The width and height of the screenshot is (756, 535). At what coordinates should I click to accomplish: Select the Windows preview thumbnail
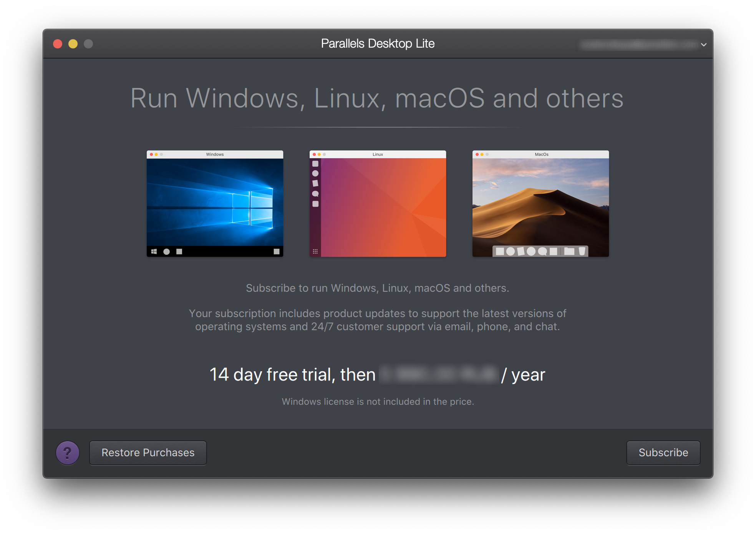215,203
